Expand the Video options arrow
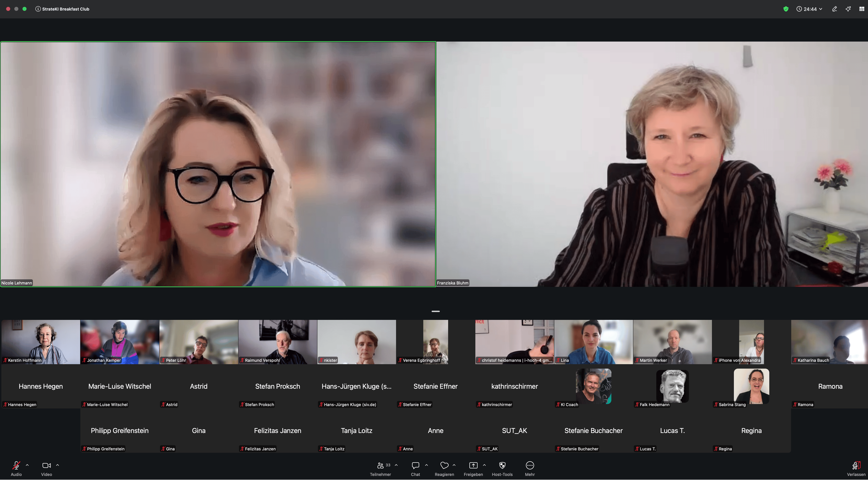868x480 pixels. point(57,465)
